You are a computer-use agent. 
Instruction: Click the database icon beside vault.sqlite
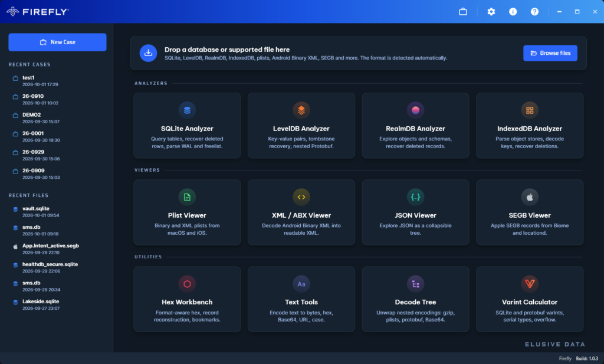[x=15, y=209]
